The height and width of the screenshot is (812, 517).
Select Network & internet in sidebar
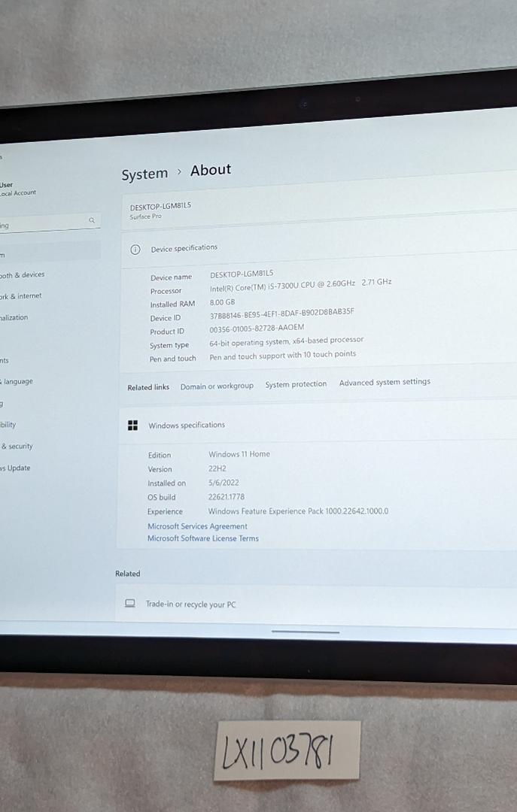pos(21,296)
